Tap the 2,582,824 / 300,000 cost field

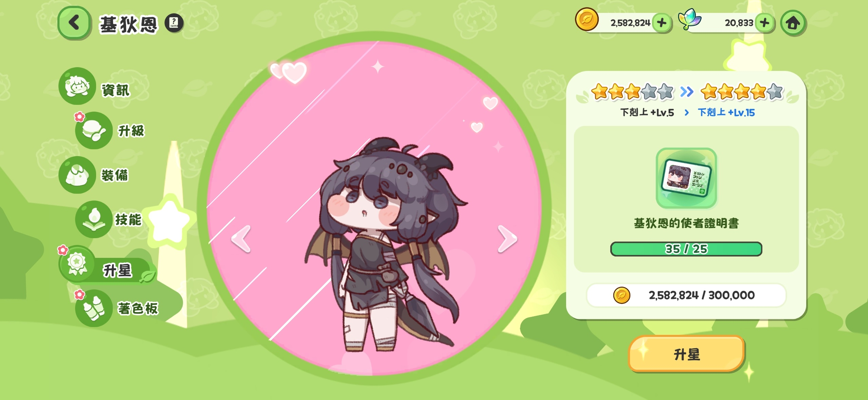(x=686, y=295)
